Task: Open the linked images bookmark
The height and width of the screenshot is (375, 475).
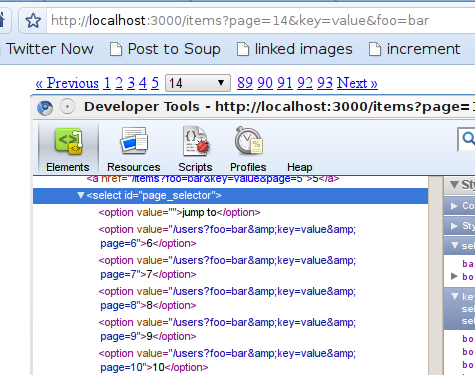Action: 295,49
